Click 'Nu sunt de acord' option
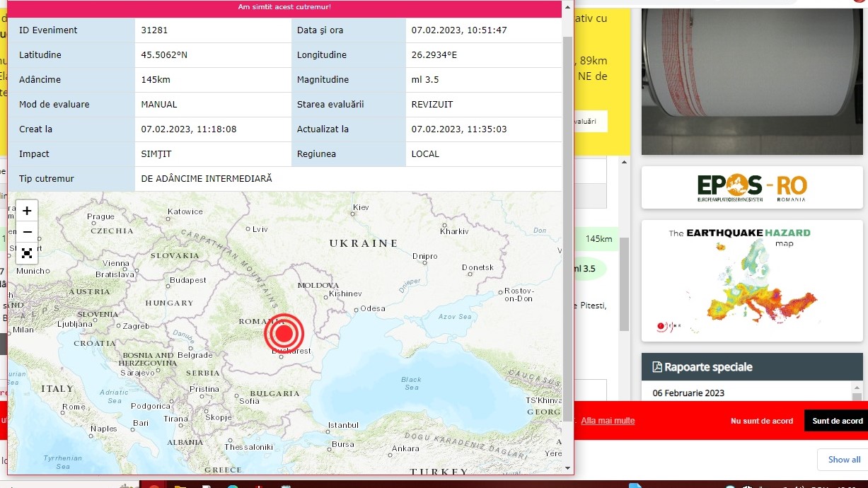 click(x=761, y=421)
